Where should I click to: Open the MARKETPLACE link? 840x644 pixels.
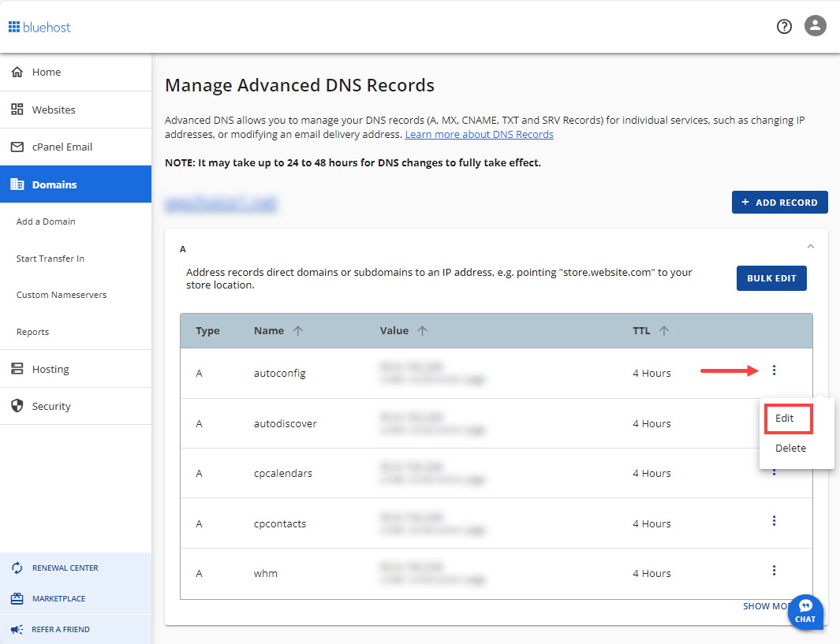[x=58, y=598]
